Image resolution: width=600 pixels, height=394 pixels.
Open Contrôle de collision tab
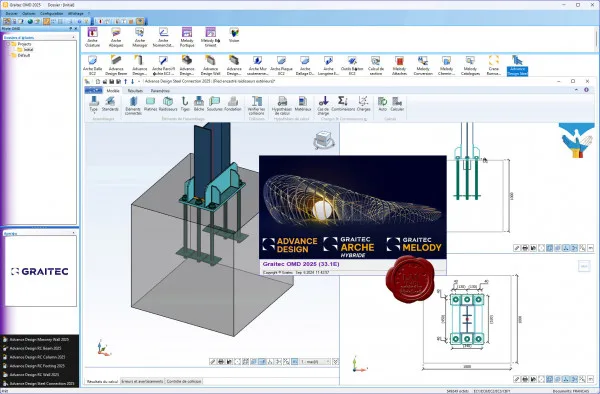(x=184, y=381)
